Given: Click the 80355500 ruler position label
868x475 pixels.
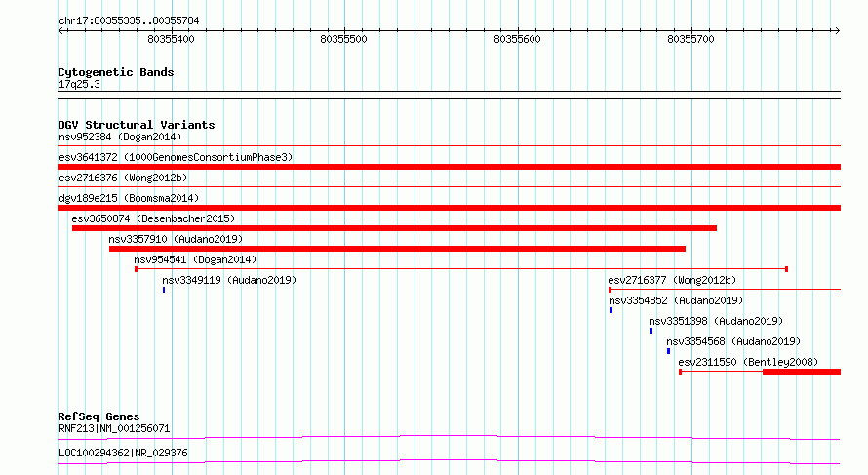Looking at the screenshot, I should click(343, 39).
